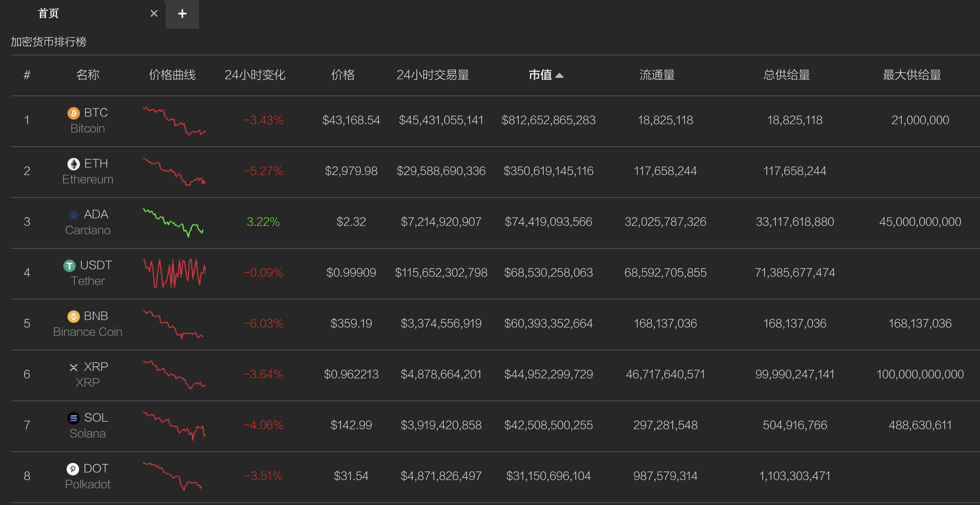Select the Polkadot name text
The image size is (980, 505).
(87, 485)
